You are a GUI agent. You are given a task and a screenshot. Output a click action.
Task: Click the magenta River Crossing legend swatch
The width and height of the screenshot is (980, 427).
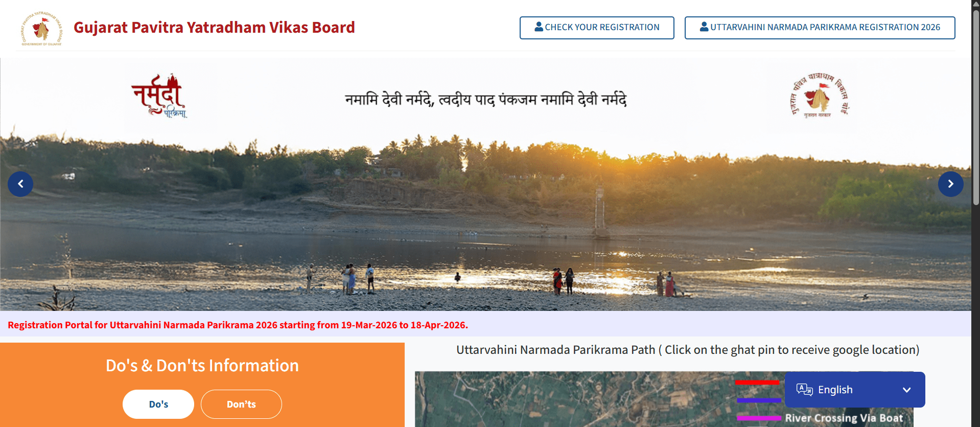759,418
